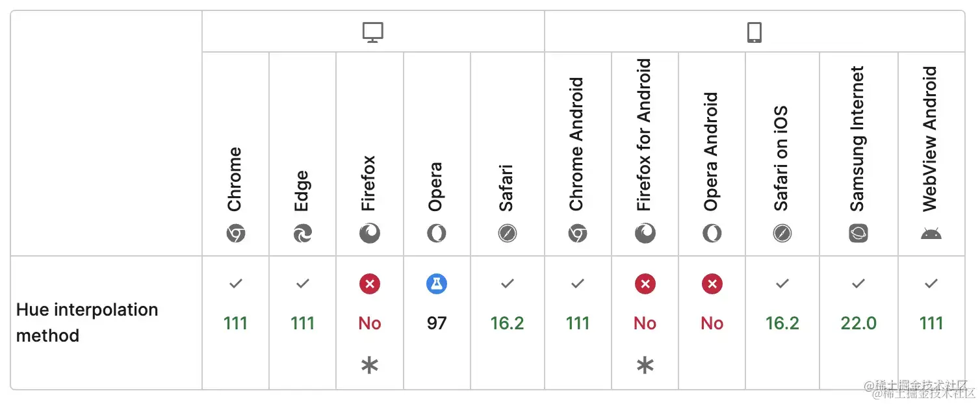Click the Hue interpolation method row label
Screen dimensions: 980x404
(87, 322)
